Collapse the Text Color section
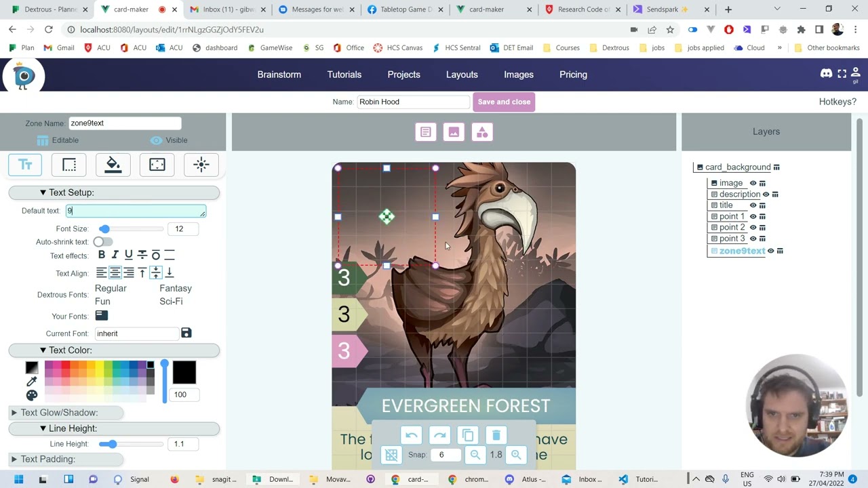868x488 pixels. click(114, 350)
